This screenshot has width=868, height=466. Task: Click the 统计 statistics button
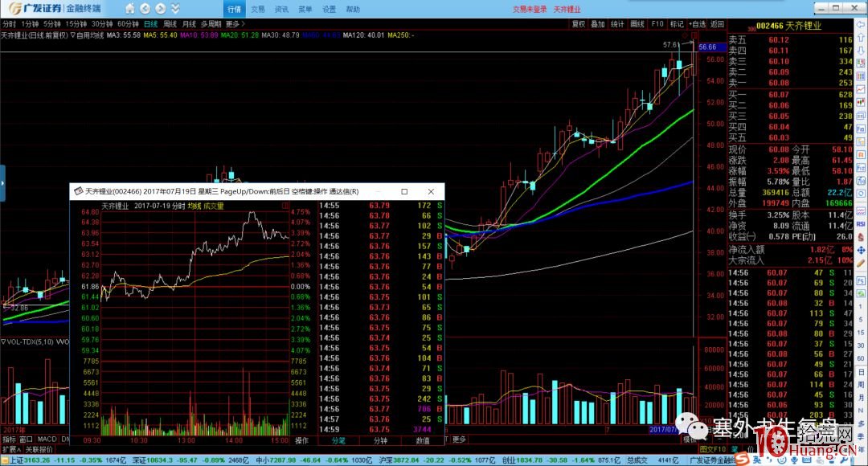click(x=617, y=24)
